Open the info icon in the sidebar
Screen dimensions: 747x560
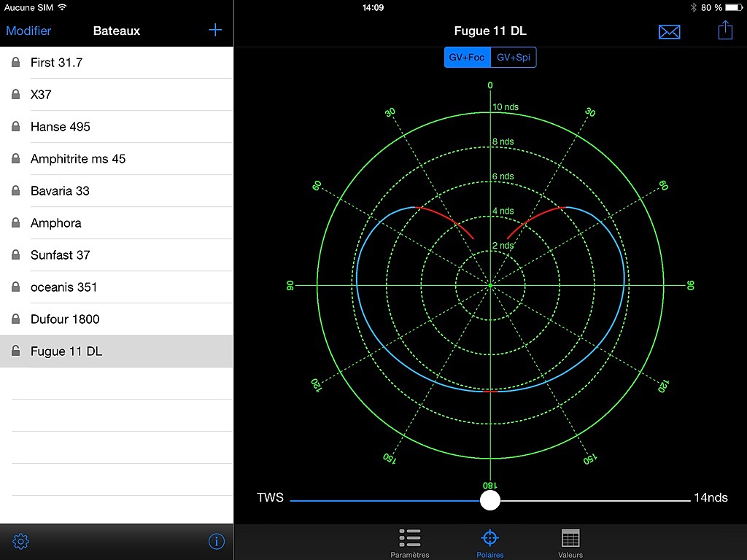[216, 542]
